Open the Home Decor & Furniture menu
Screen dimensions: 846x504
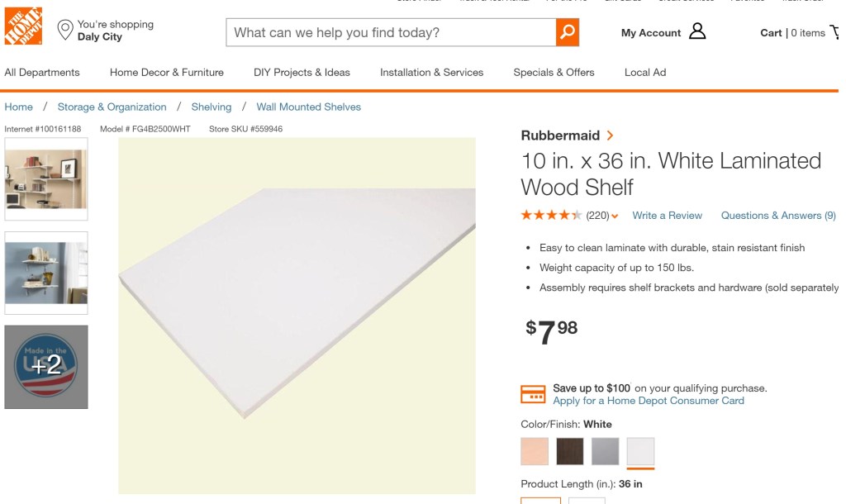coord(167,72)
